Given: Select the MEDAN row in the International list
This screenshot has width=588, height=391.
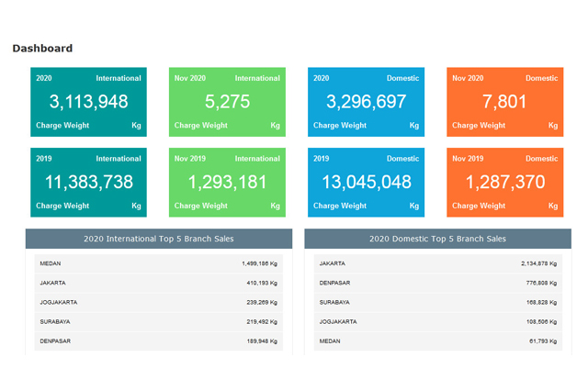Looking at the screenshot, I should pos(158,263).
